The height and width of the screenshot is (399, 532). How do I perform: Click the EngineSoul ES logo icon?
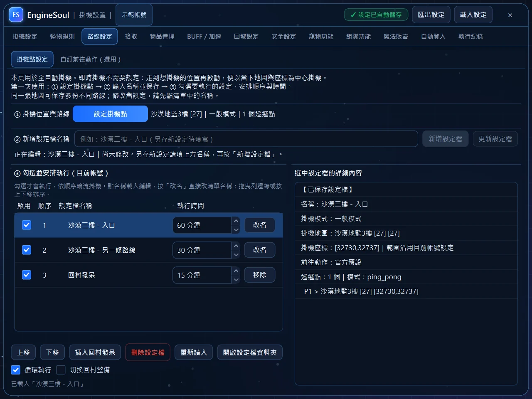16,15
